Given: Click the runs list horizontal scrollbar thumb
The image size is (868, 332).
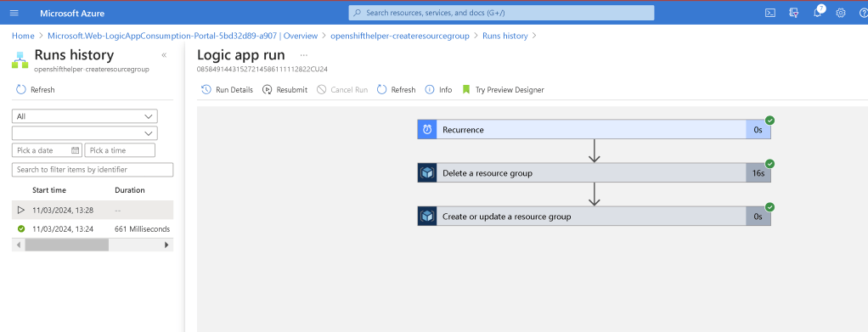Looking at the screenshot, I should (66, 245).
